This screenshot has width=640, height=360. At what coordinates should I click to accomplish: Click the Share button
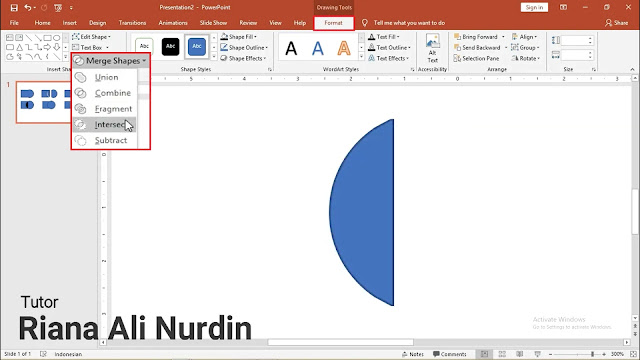pos(617,23)
